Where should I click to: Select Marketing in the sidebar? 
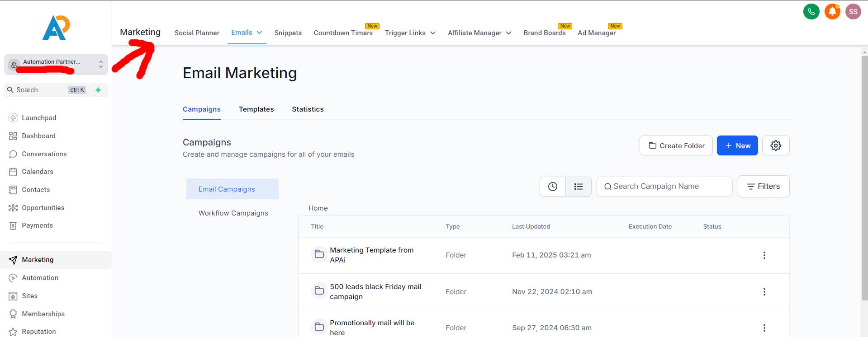click(56, 260)
